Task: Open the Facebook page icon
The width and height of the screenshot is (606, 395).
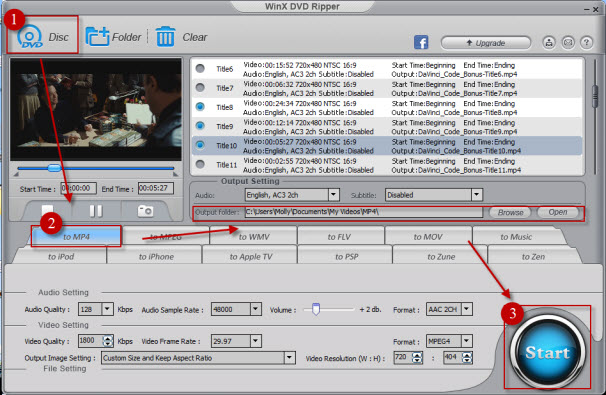Action: 421,42
